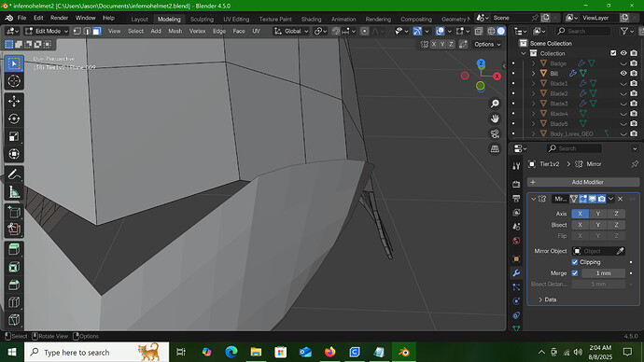644x362 pixels.
Task: Select the Transform tool
Action: tap(14, 154)
